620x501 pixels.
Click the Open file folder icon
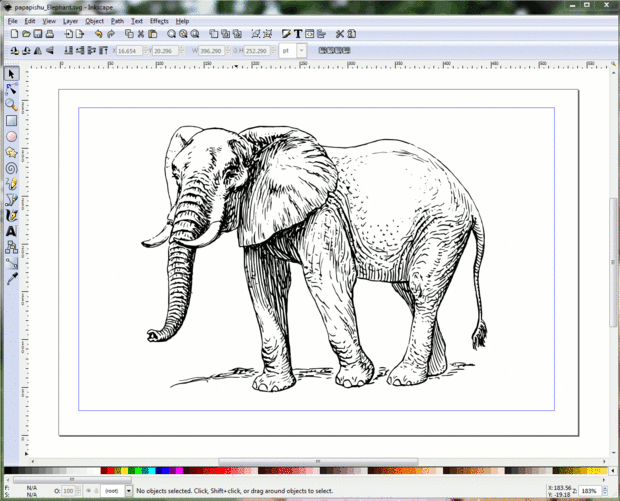(x=26, y=34)
